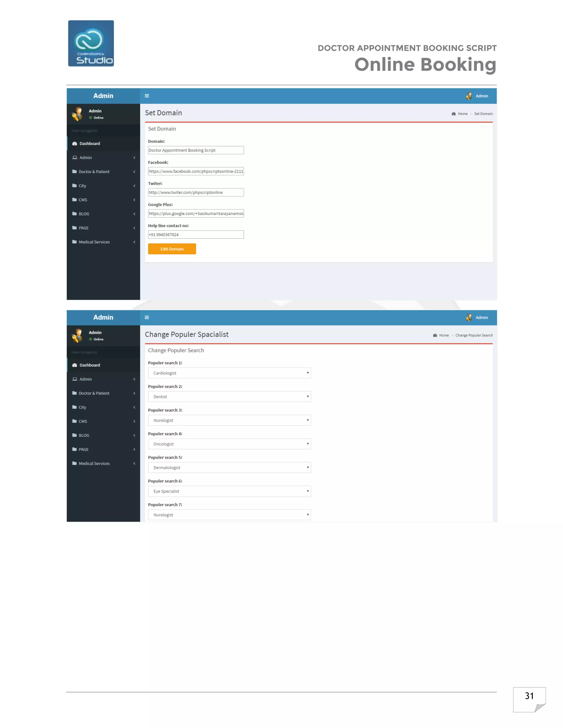
Task: Click folder icon next to CMS in Set Domain sidebar
Action: pos(74,200)
